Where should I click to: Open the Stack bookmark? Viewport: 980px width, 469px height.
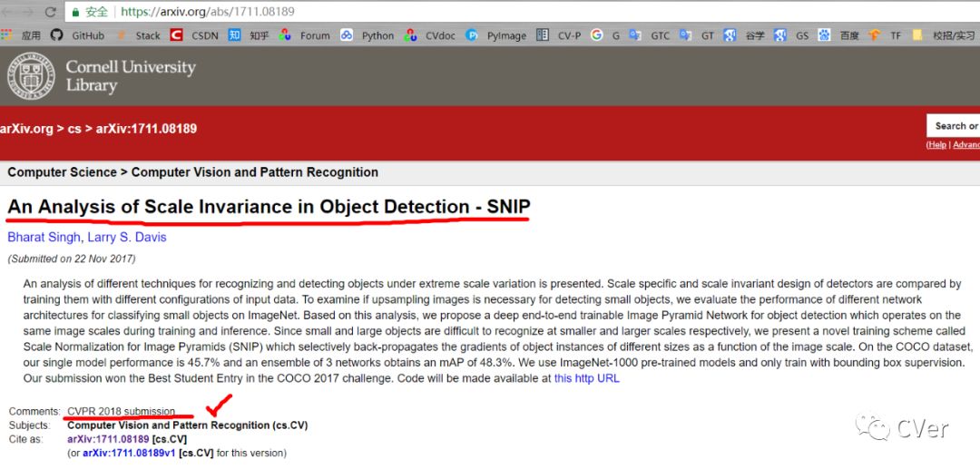(x=138, y=35)
